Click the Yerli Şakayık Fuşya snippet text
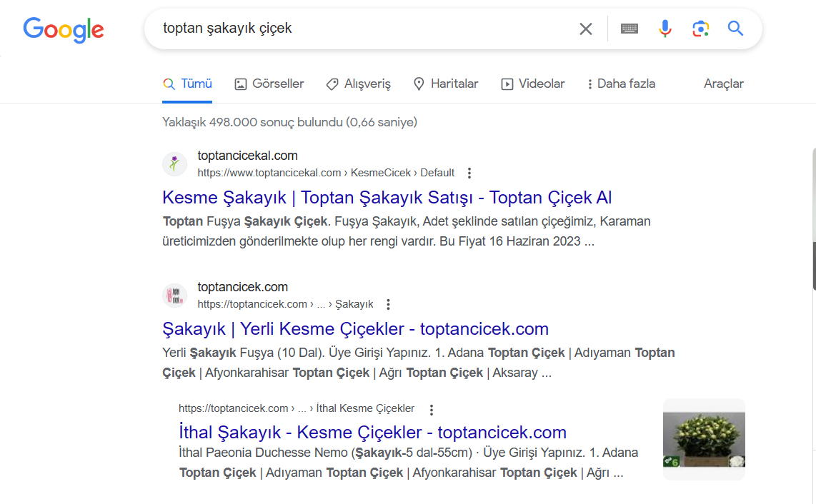Screen dimensions: 816x504 coord(419,363)
